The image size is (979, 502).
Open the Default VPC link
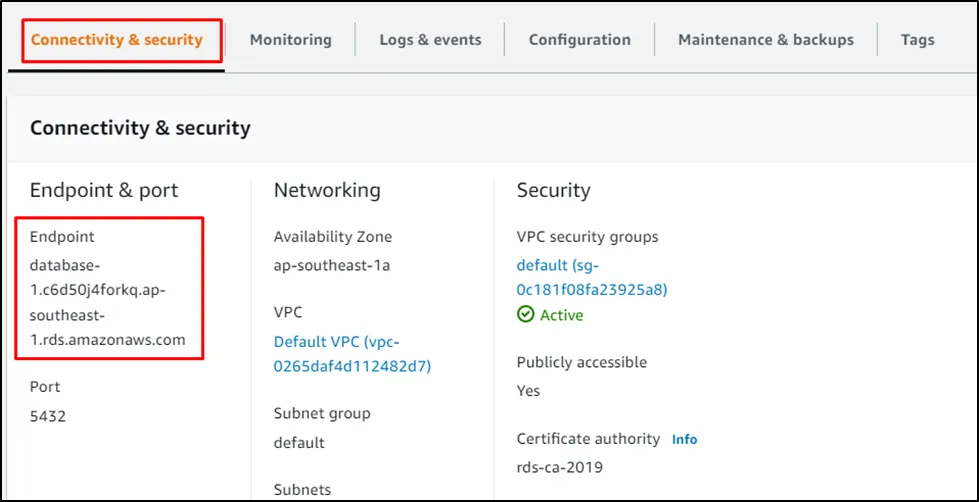(351, 354)
